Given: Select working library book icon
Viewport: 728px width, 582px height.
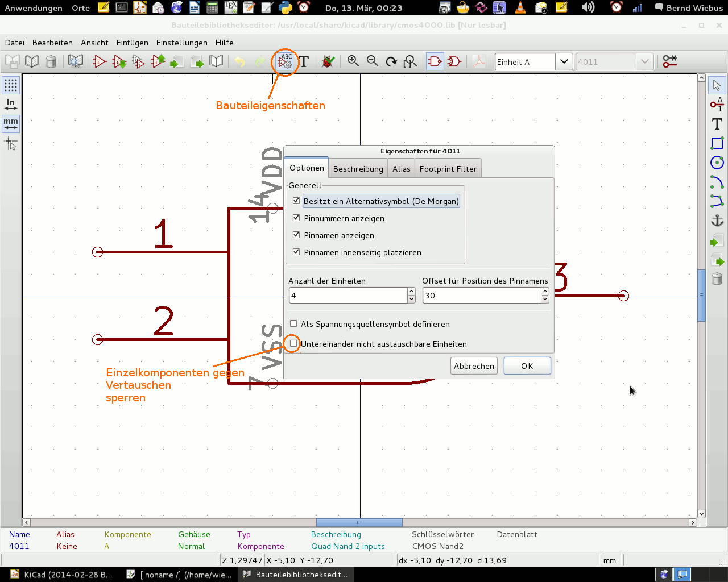Looking at the screenshot, I should coord(32,61).
